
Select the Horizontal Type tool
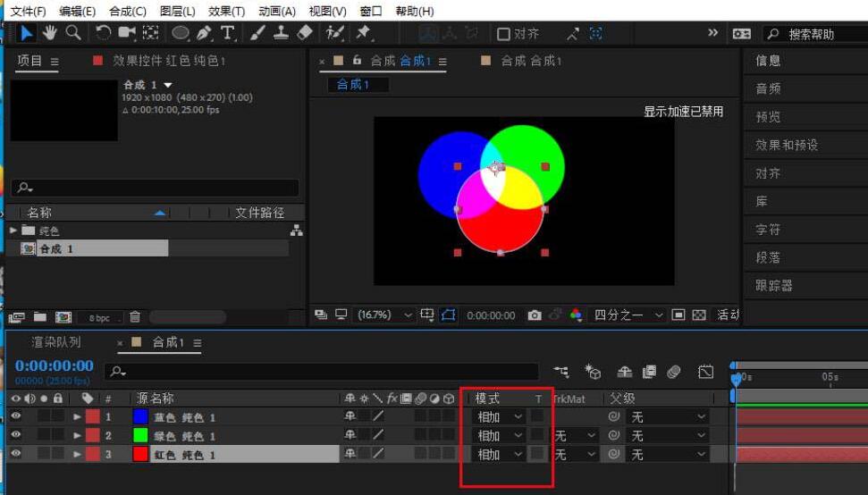(228, 33)
